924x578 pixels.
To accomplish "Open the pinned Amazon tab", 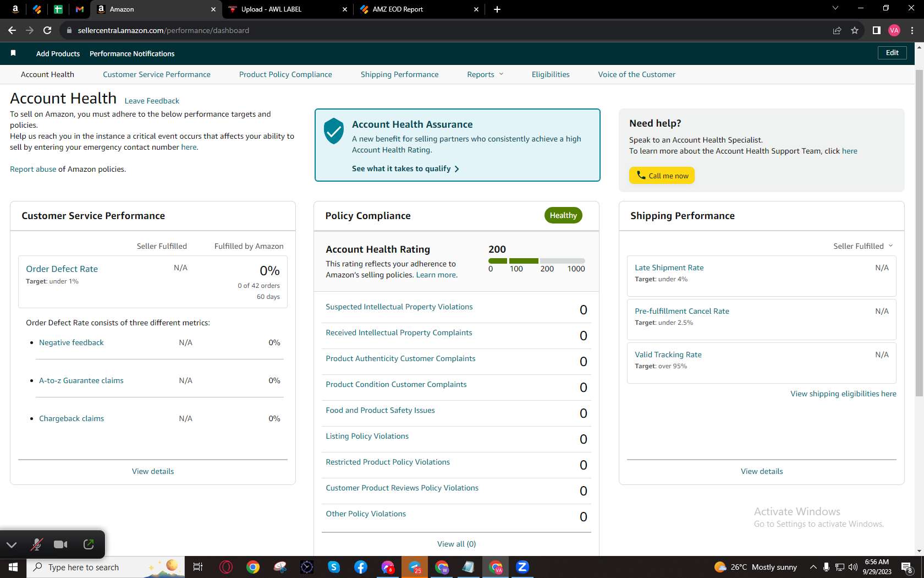I will [15, 9].
